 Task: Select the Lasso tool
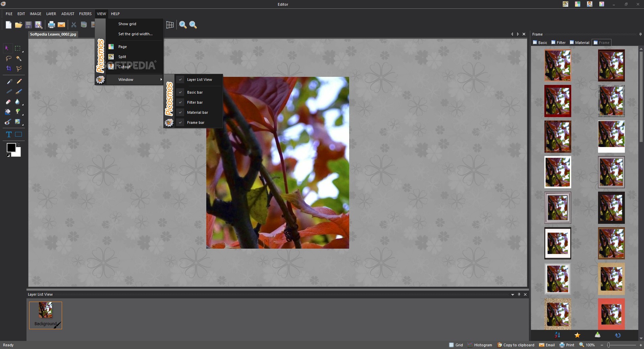pyautogui.click(x=8, y=58)
